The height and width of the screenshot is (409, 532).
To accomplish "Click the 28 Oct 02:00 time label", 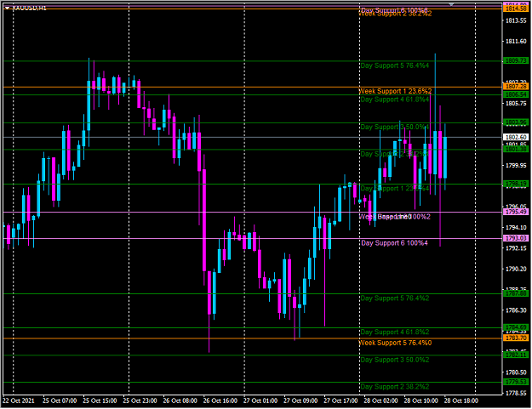I will coord(381,400).
